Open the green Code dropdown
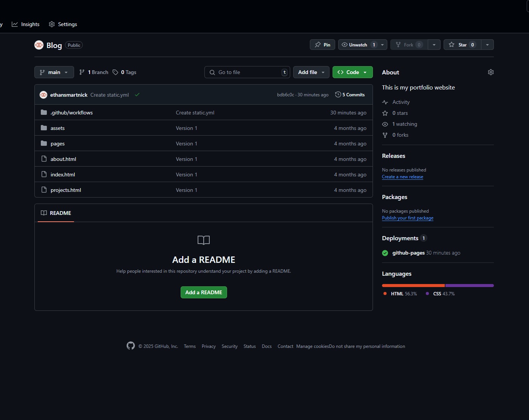The width and height of the screenshot is (529, 420). [353, 72]
